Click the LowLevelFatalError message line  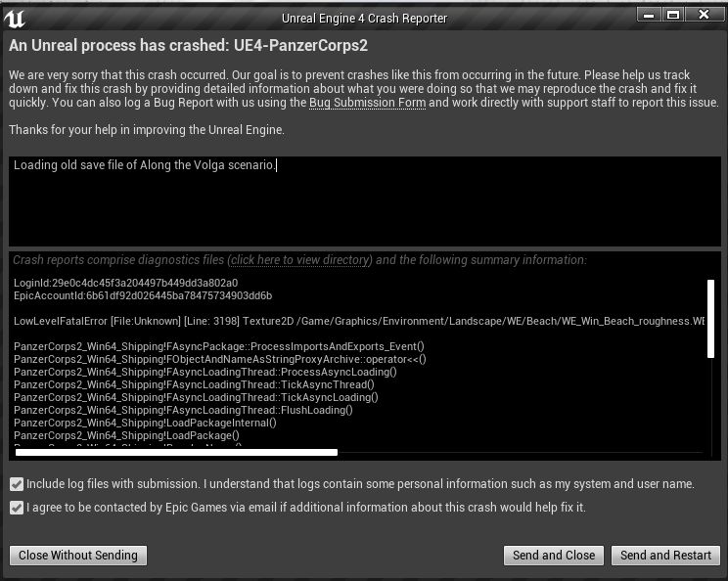(359, 321)
